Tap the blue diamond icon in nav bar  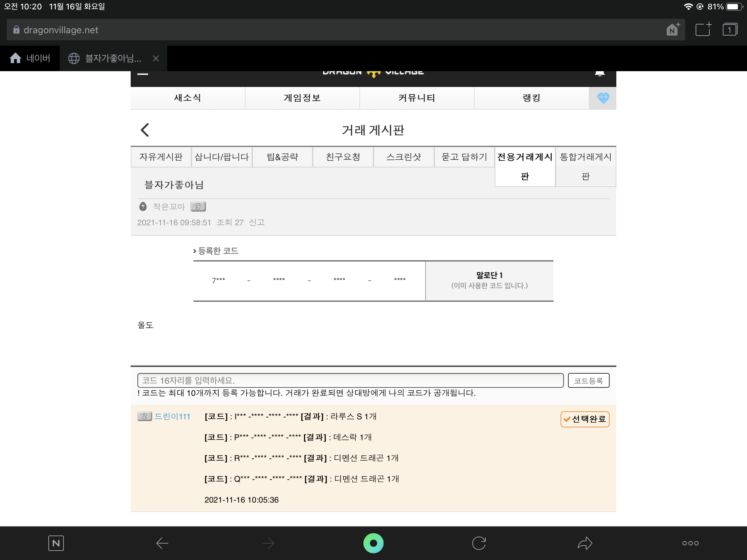pos(603,98)
